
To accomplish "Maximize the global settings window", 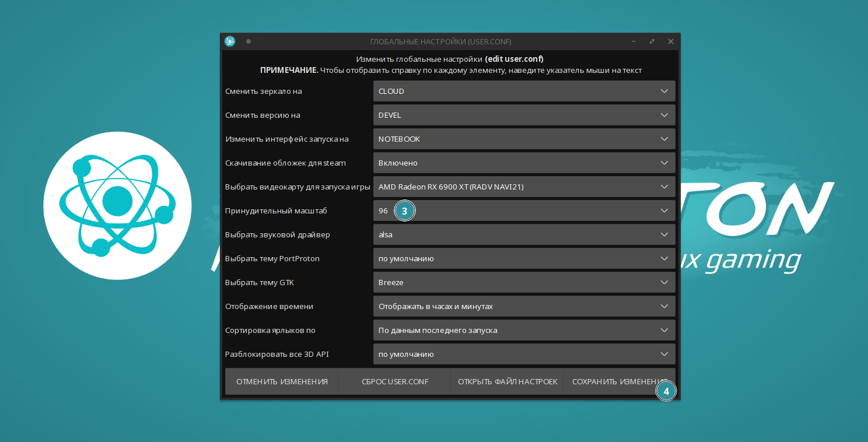I will (x=652, y=41).
